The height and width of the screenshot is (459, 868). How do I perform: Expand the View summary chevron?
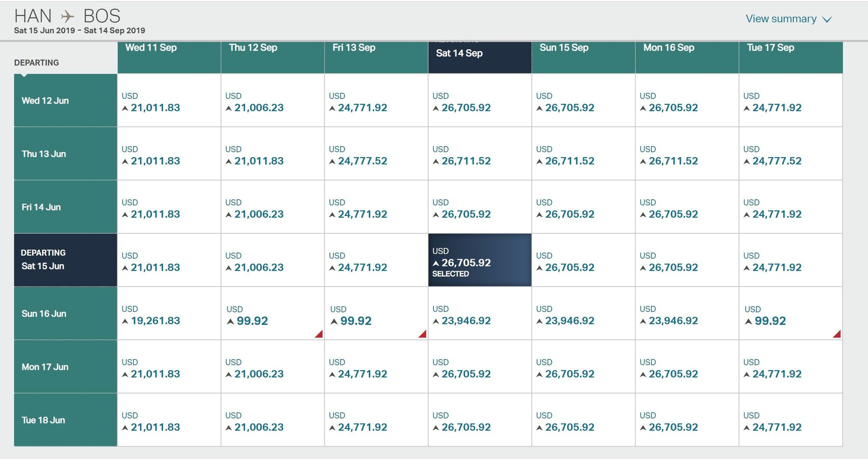pos(827,20)
